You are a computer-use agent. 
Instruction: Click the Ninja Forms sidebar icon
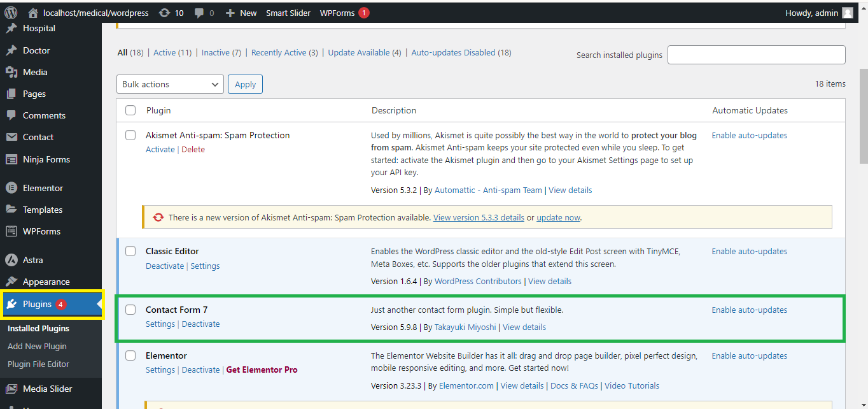tap(11, 159)
